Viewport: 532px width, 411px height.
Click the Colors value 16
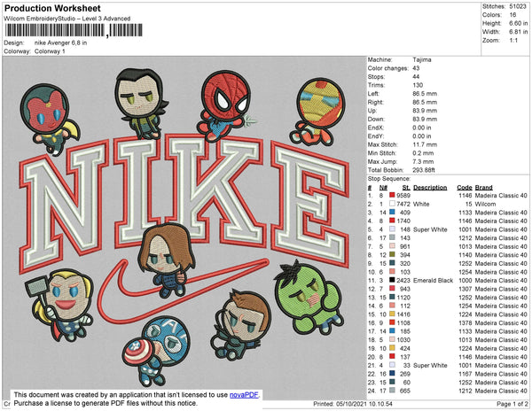tap(512, 15)
